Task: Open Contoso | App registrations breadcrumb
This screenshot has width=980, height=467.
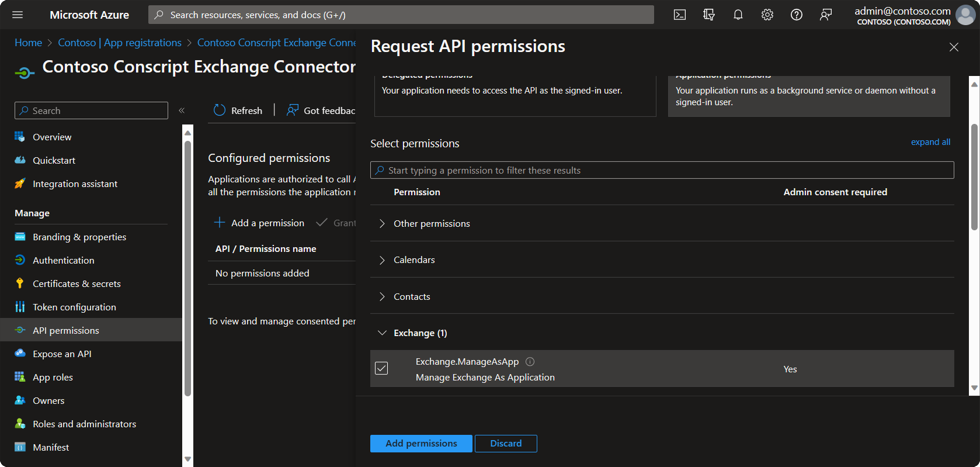Action: pos(120,43)
